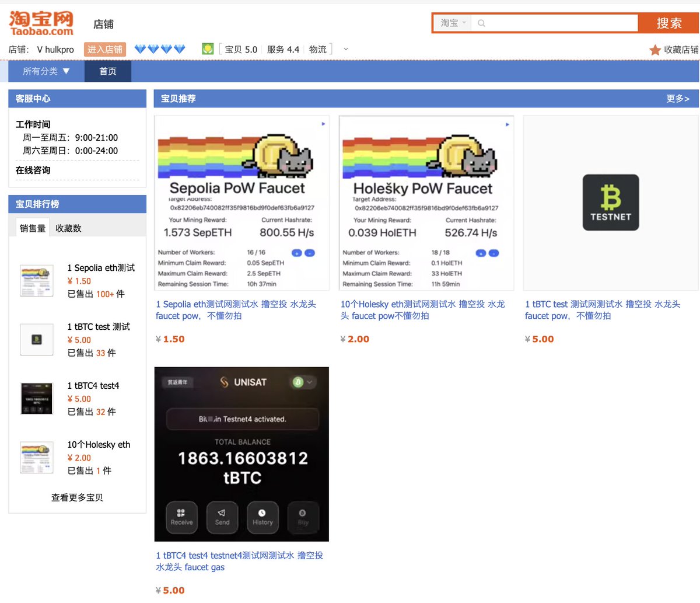Viewport: 700px width, 603px height.
Task: Open the 淘宝 search scope dropdown
Action: click(453, 23)
